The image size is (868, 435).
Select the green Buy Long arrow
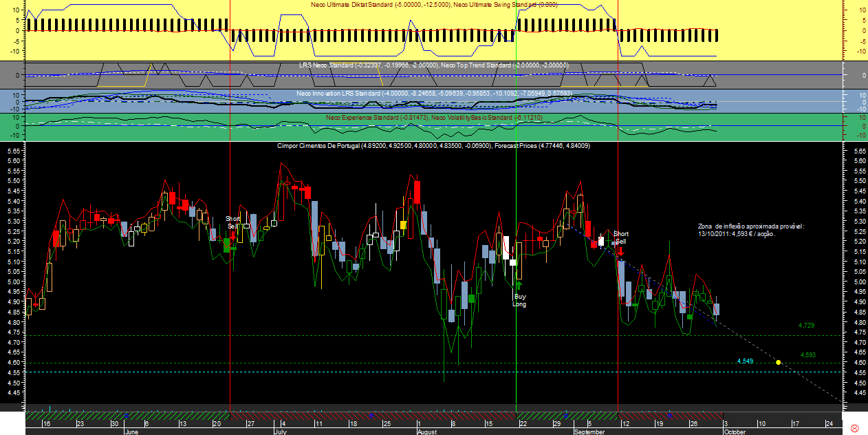point(519,284)
